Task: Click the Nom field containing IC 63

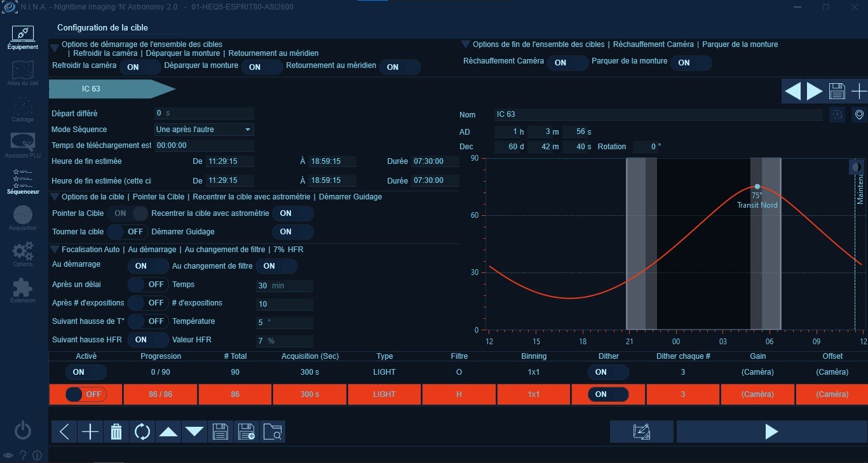Action: 660,114
